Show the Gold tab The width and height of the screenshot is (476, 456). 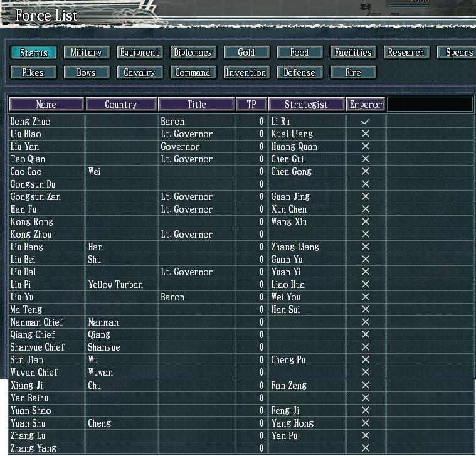[246, 53]
